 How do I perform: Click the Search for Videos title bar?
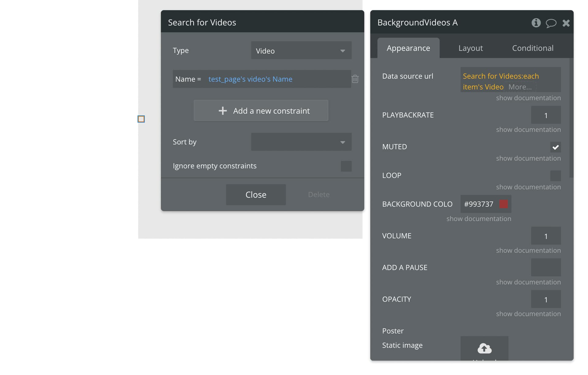(x=262, y=21)
